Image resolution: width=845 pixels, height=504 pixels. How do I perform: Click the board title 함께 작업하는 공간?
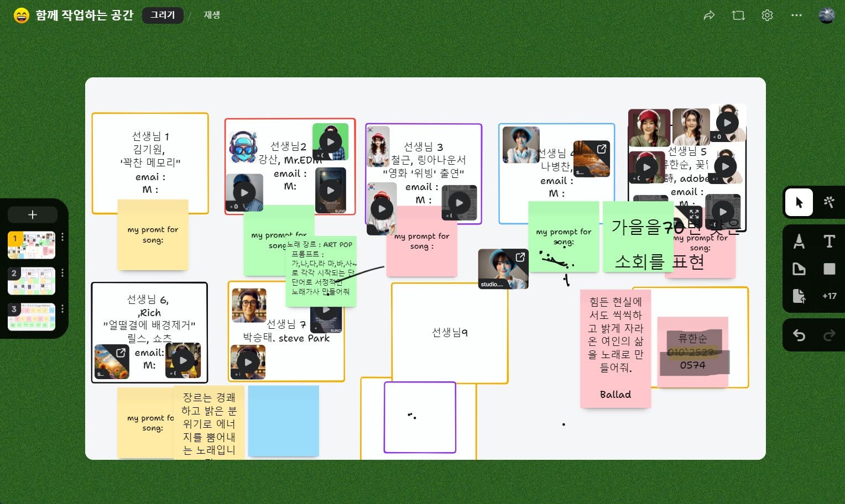coord(85,15)
